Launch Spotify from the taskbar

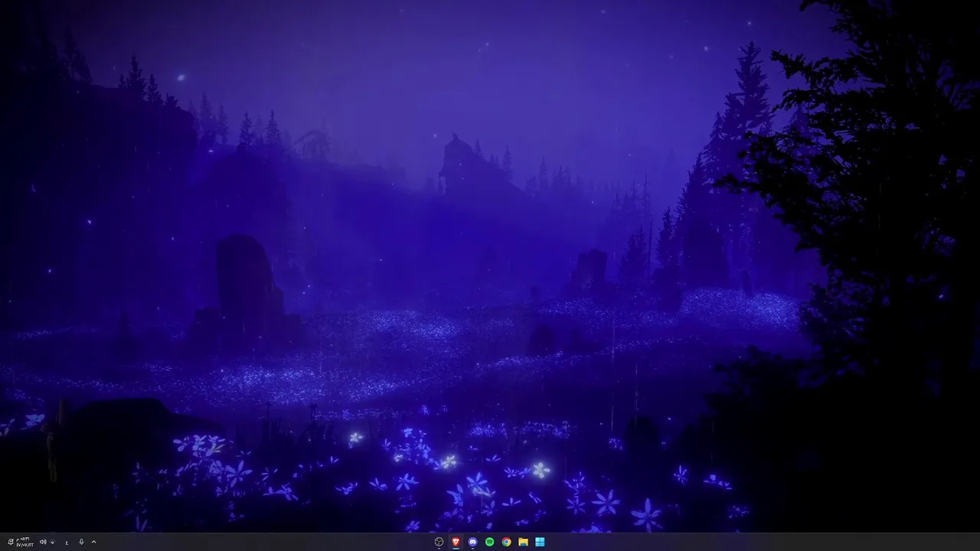click(x=489, y=542)
